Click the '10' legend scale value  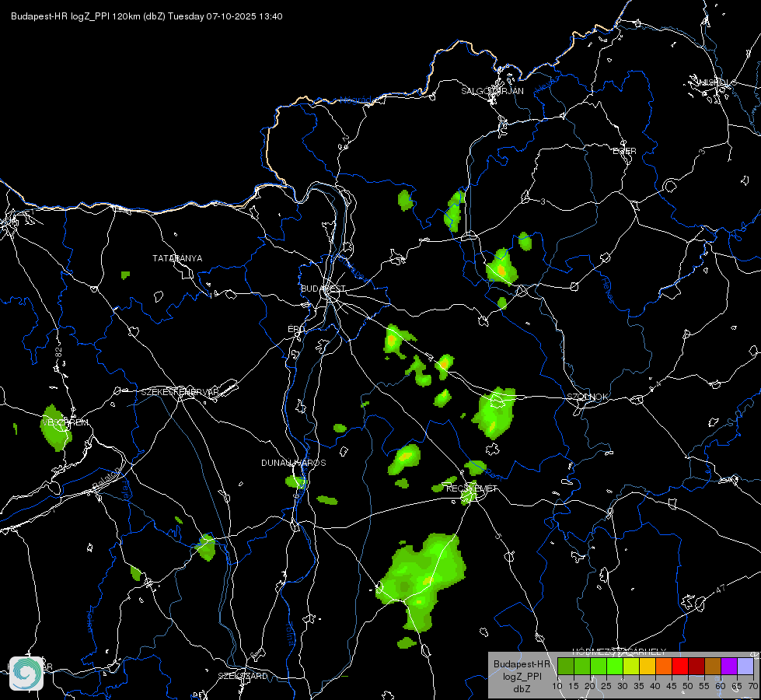coord(557,687)
